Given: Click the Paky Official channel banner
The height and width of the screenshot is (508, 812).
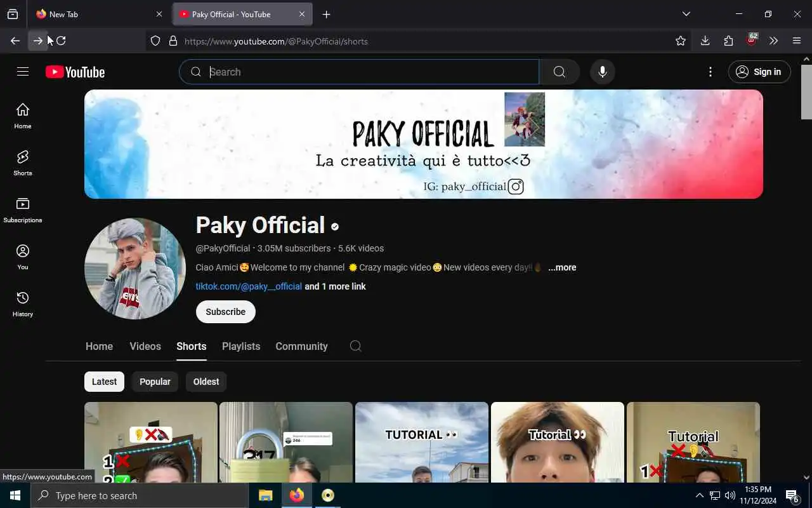Looking at the screenshot, I should click(424, 144).
